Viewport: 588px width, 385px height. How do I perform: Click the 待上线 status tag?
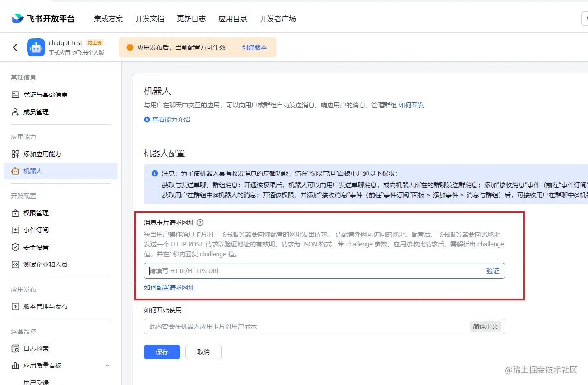(x=95, y=43)
